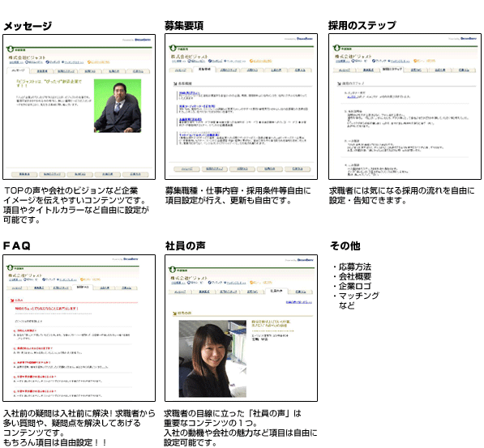Click the 会社概要 item under その他

coord(355,276)
